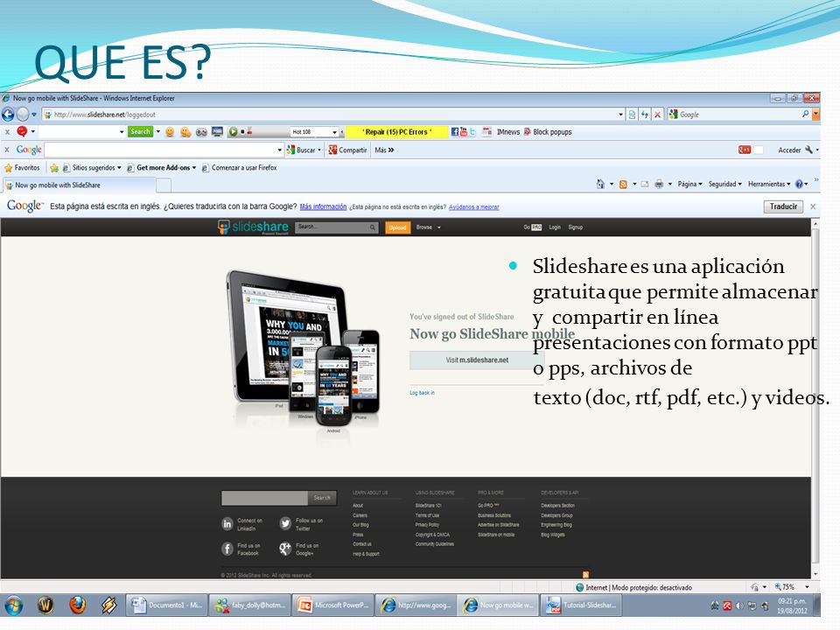
Task: Click the SlideShare Login link
Action: [555, 227]
